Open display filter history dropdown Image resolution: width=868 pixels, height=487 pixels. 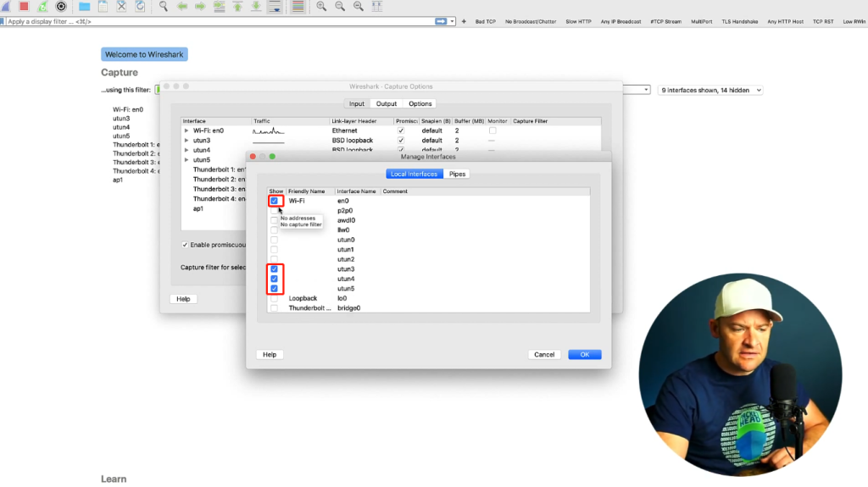(x=453, y=21)
